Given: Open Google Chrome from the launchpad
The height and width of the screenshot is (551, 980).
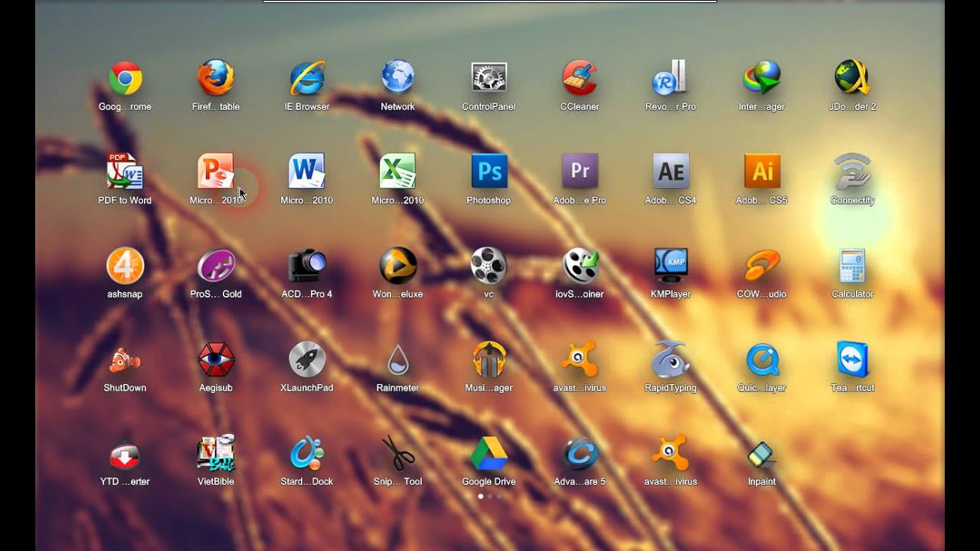Looking at the screenshot, I should [125, 78].
